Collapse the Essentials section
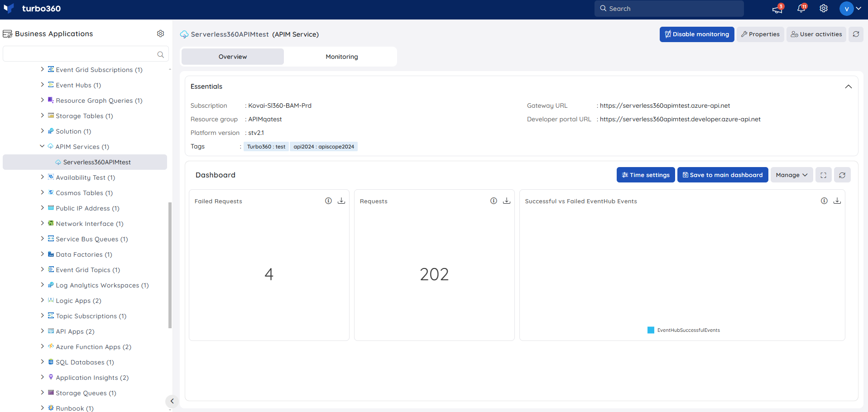Image resolution: width=868 pixels, height=412 pixels. pos(848,86)
